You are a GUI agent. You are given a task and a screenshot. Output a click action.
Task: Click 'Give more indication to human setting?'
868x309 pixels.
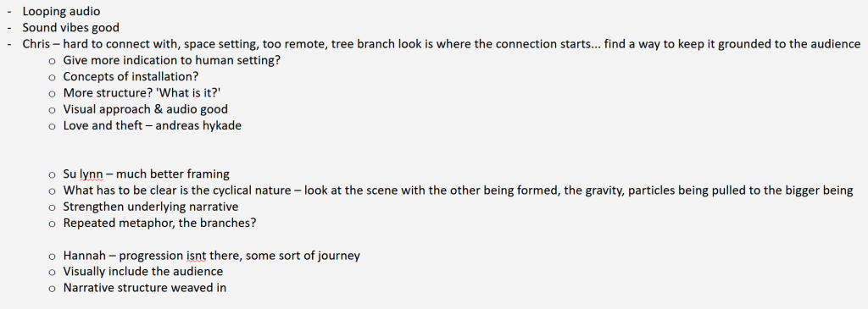171,61
